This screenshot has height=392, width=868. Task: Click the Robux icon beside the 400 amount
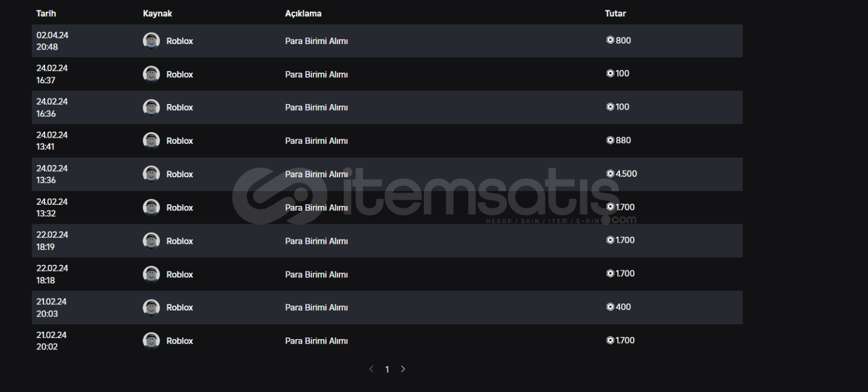(610, 307)
